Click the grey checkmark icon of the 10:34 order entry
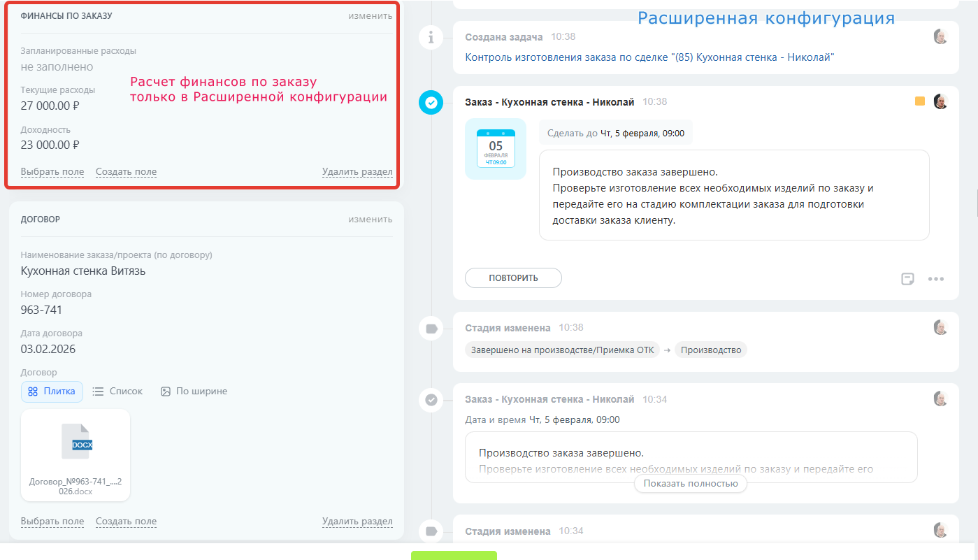Viewport: 978px width, 560px height. [431, 400]
